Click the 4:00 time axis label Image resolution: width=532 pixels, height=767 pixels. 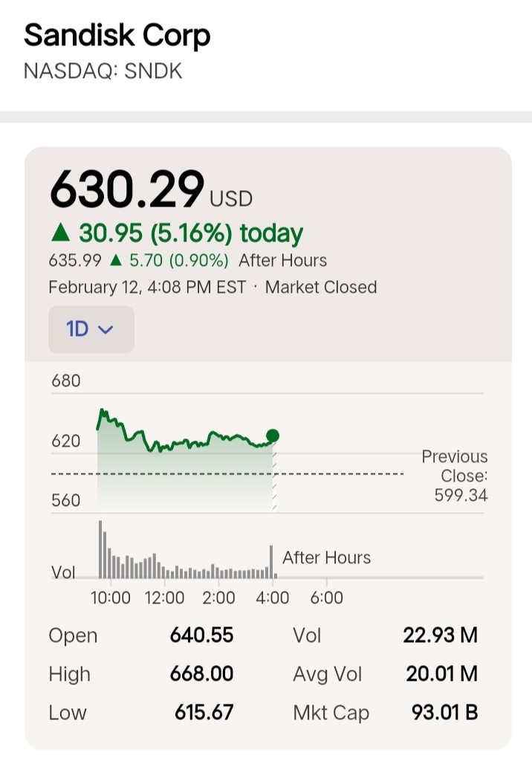tap(273, 598)
